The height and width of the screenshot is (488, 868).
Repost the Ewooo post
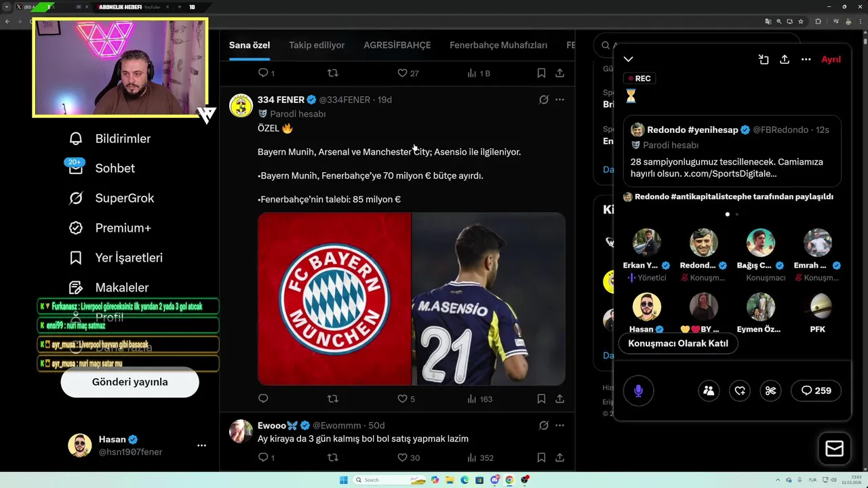[x=332, y=457]
